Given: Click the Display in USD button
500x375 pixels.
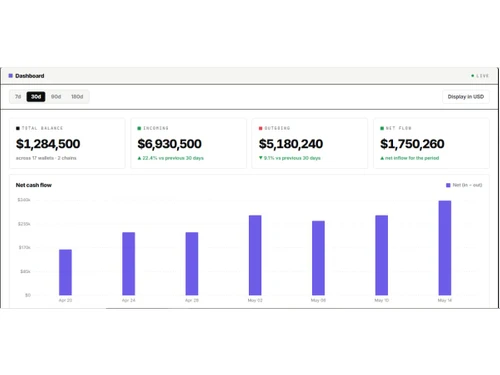Looking at the screenshot, I should point(466,97).
